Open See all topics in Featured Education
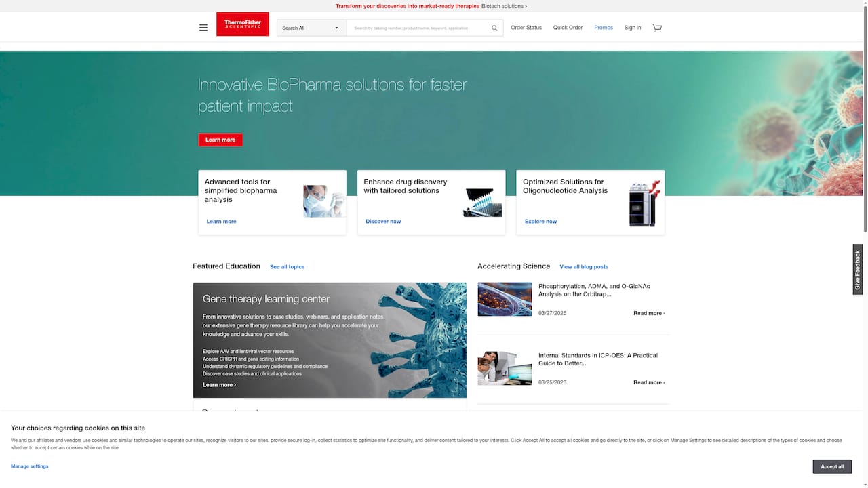Screen dimensions: 868x488 287,266
